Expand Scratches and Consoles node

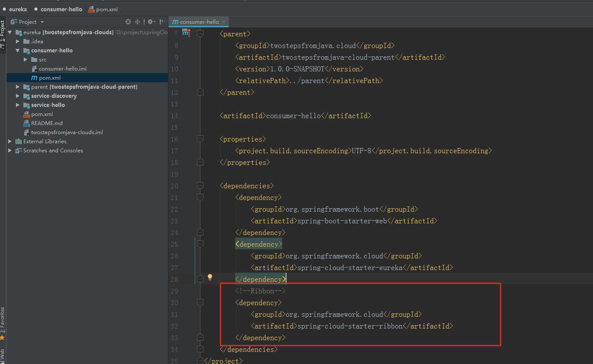click(10, 151)
